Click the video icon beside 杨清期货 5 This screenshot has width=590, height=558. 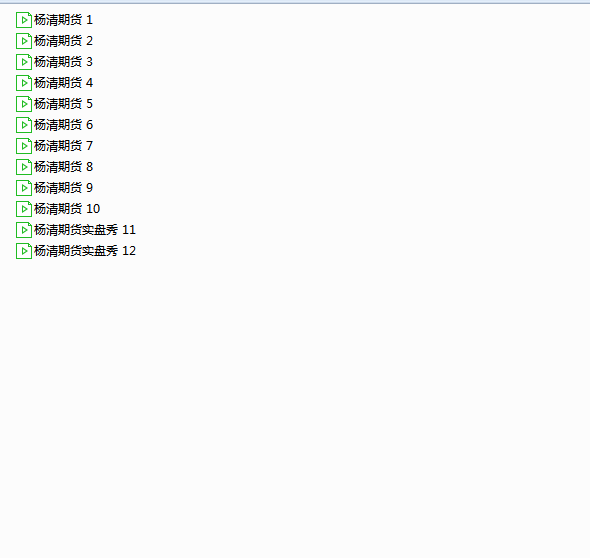[24, 104]
